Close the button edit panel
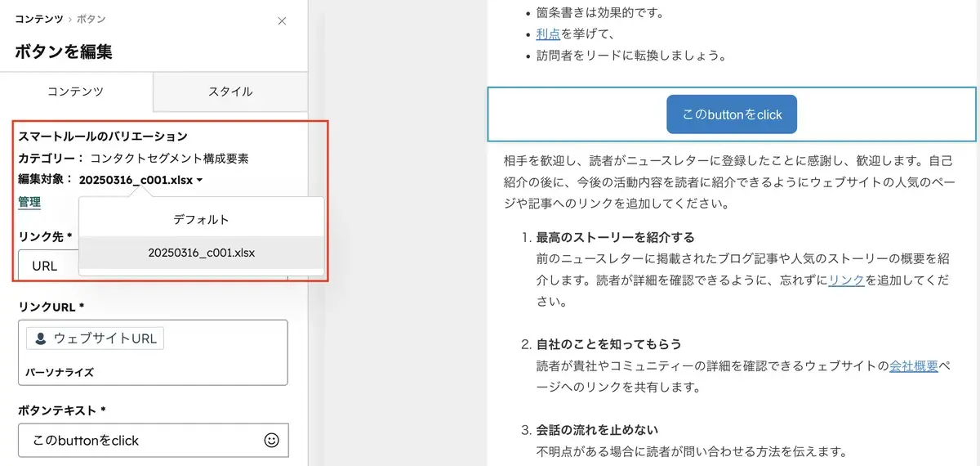980x466 pixels. pos(282,21)
